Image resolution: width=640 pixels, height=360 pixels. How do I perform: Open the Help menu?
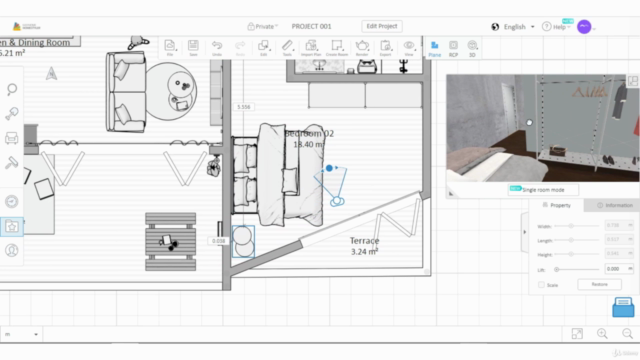[x=557, y=27]
